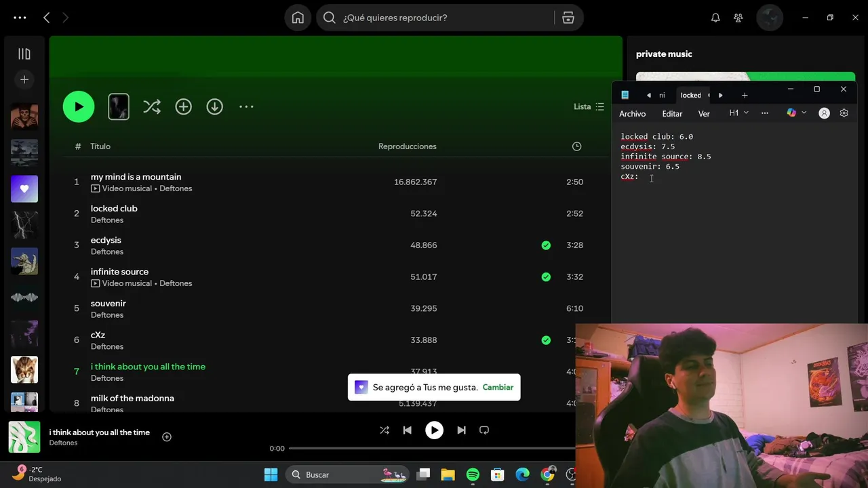868x488 pixels.
Task: Open Deftones artist link under ecdysis
Action: point(107,251)
